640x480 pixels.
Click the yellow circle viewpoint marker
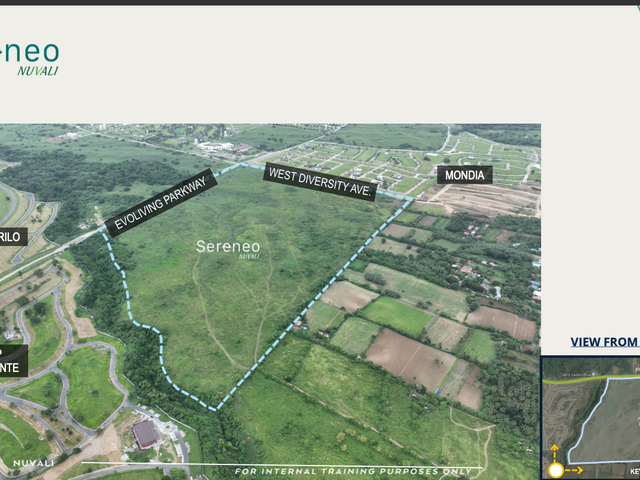[x=556, y=471]
